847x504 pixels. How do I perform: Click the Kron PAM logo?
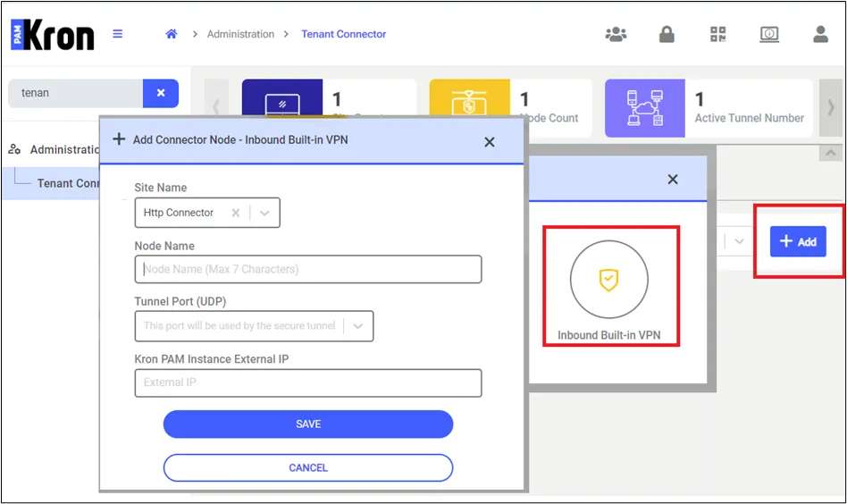pos(53,35)
